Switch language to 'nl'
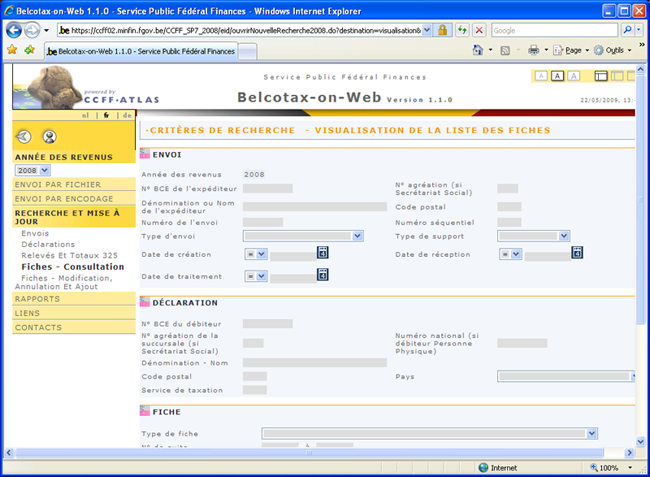The width and height of the screenshot is (650, 477). [x=85, y=115]
